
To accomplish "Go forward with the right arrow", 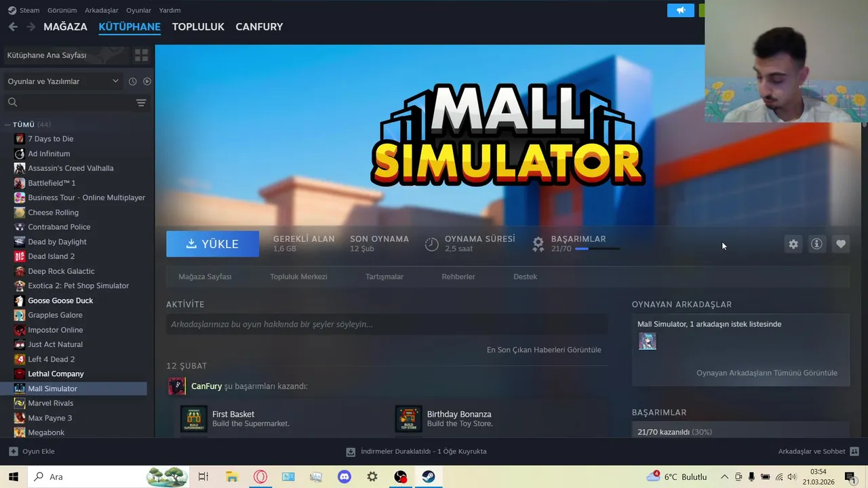I will click(31, 26).
